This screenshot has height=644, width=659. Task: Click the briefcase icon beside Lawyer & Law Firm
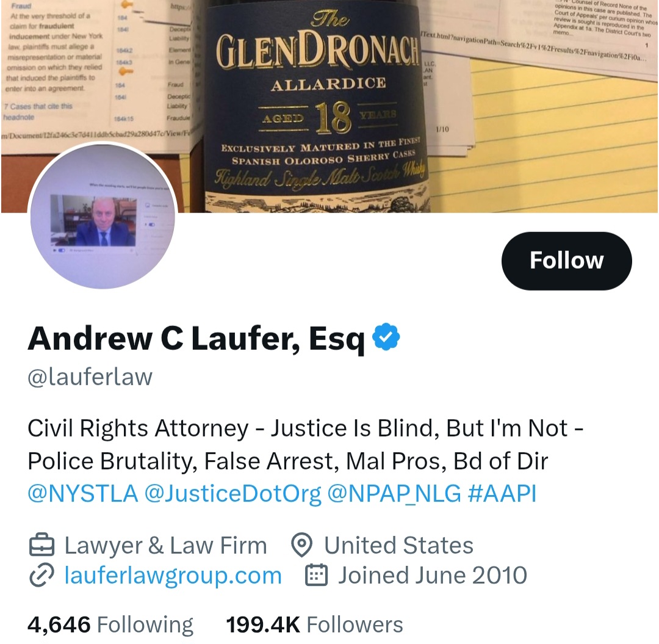coord(41,545)
